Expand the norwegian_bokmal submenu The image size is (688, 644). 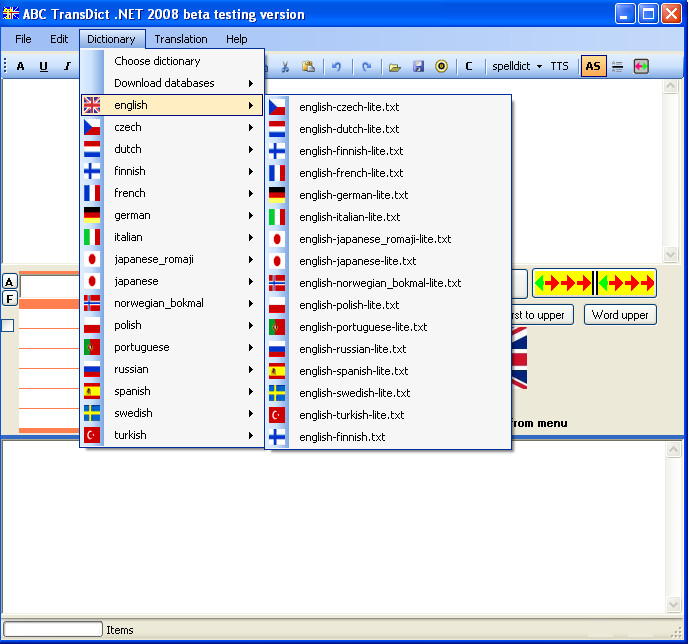point(172,303)
